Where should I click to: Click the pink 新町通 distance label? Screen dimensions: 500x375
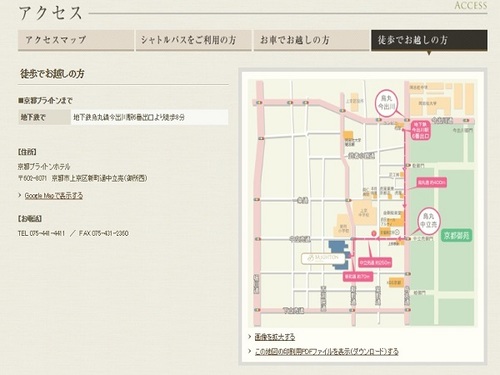358,277
